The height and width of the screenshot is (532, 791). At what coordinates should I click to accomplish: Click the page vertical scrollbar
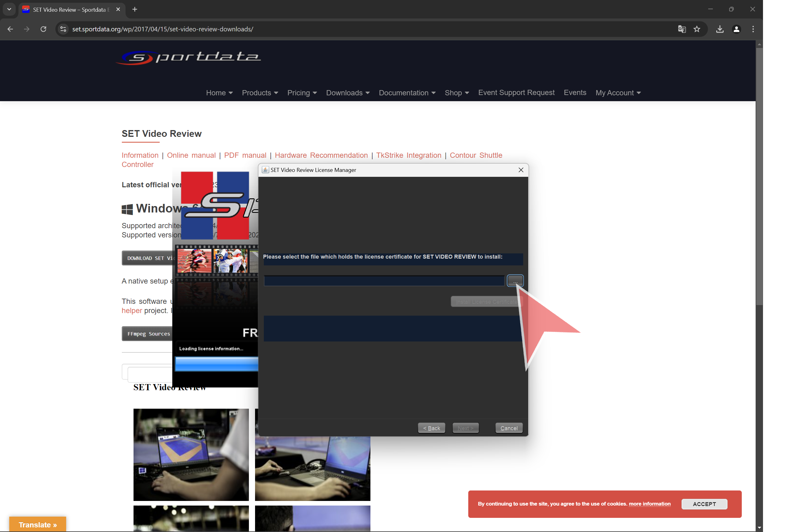pos(759,177)
